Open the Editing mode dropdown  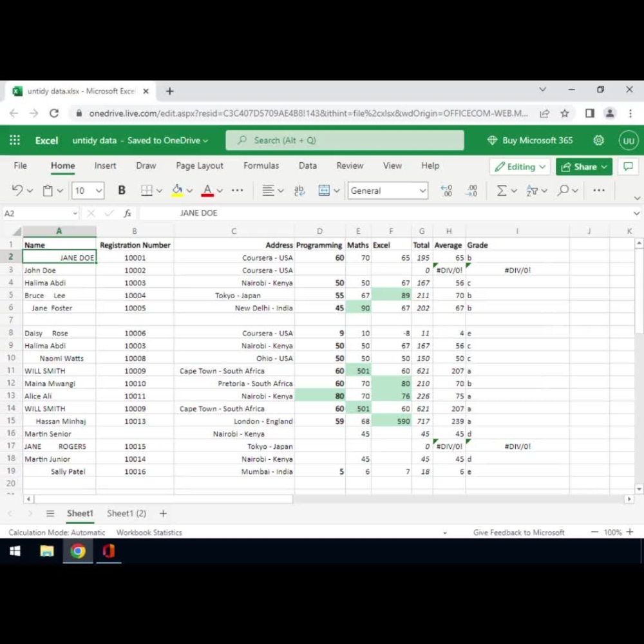tap(520, 166)
